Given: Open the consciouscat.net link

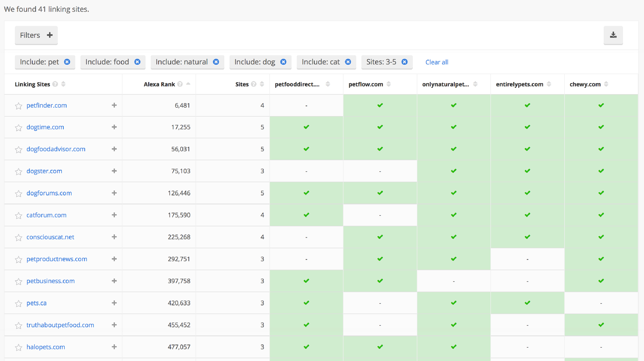Looking at the screenshot, I should click(x=50, y=237).
